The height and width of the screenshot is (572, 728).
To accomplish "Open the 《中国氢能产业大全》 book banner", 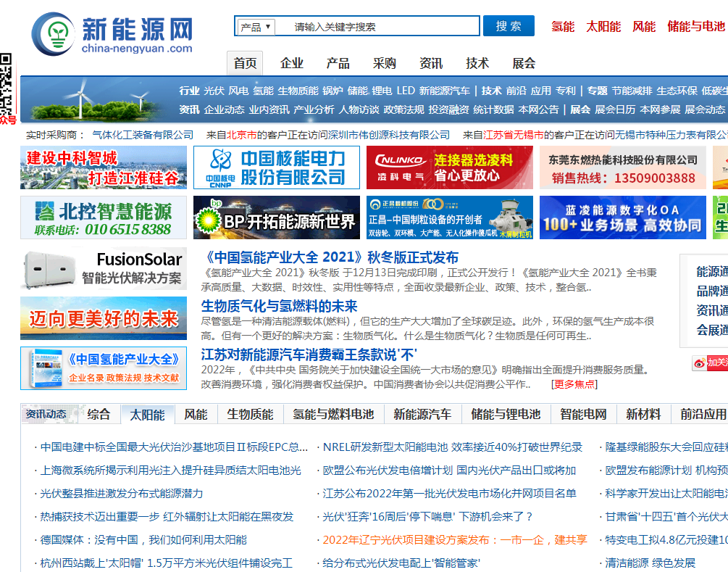I will pyautogui.click(x=104, y=368).
